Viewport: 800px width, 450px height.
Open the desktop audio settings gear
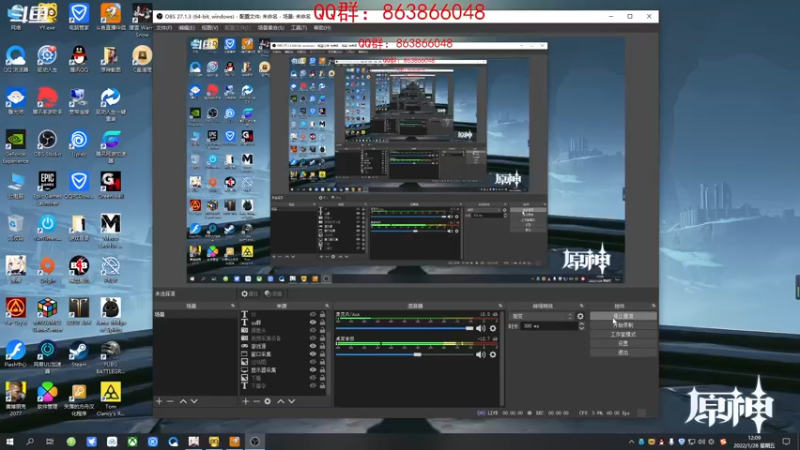493,355
